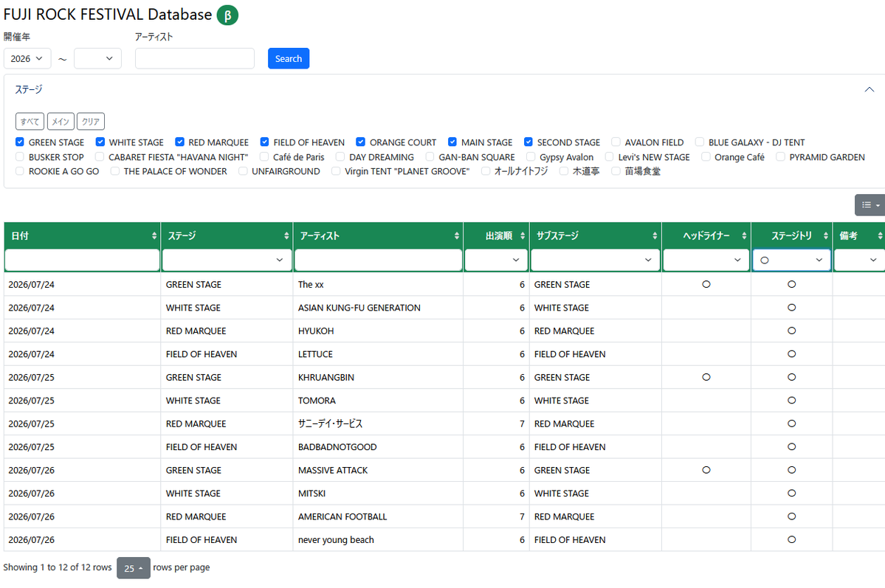The width and height of the screenshot is (885, 588).
Task: Enable the AVALON FIELD checkbox
Action: point(616,142)
